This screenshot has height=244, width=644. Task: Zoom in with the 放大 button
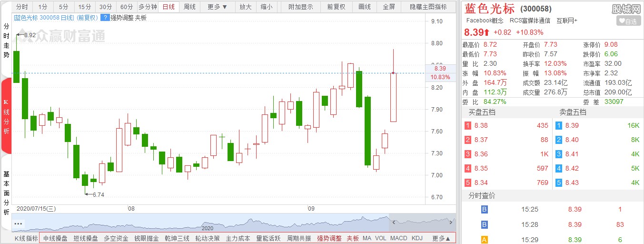point(246,7)
